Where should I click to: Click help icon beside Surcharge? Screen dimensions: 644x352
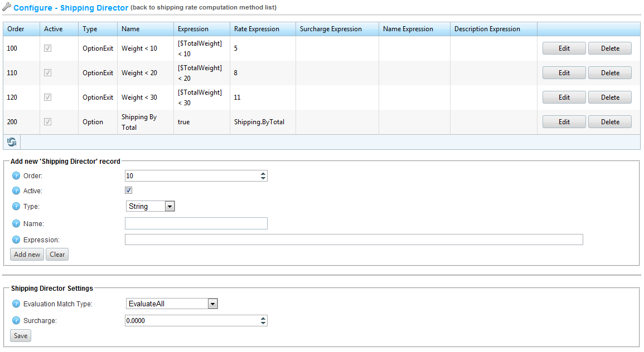(x=16, y=321)
